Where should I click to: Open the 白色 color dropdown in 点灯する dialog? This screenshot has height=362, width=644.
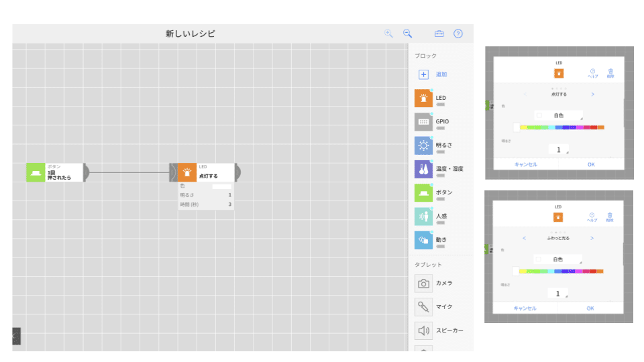[559, 115]
